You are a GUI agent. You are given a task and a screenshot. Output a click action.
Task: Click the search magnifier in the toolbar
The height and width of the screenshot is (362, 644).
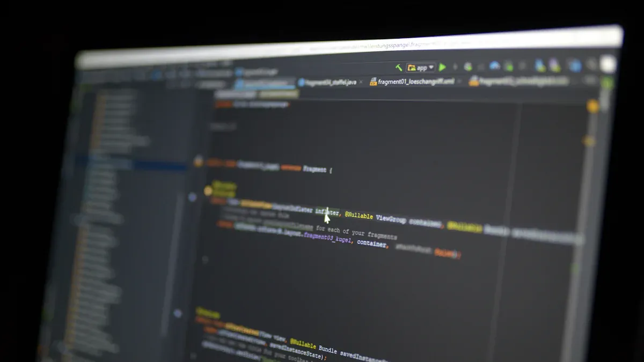[591, 65]
